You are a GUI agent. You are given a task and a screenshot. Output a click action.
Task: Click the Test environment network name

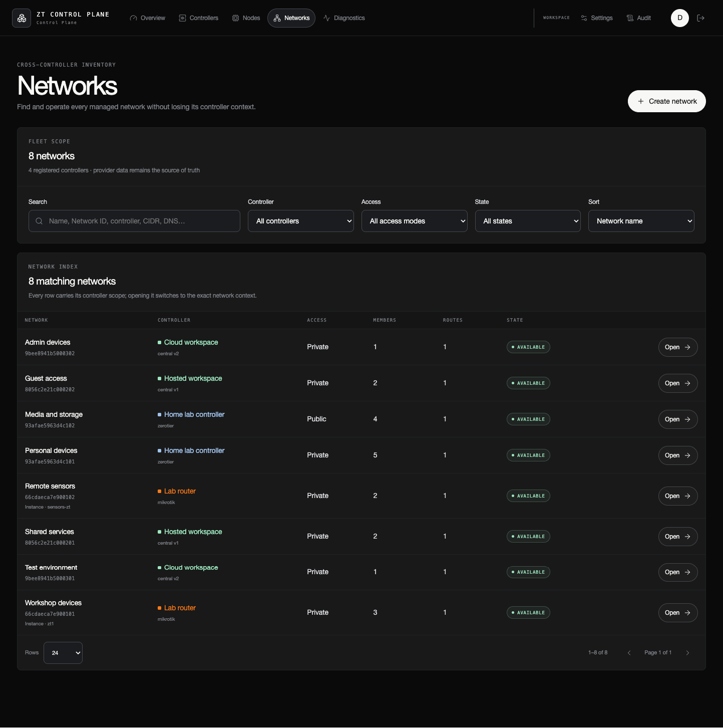51,567
